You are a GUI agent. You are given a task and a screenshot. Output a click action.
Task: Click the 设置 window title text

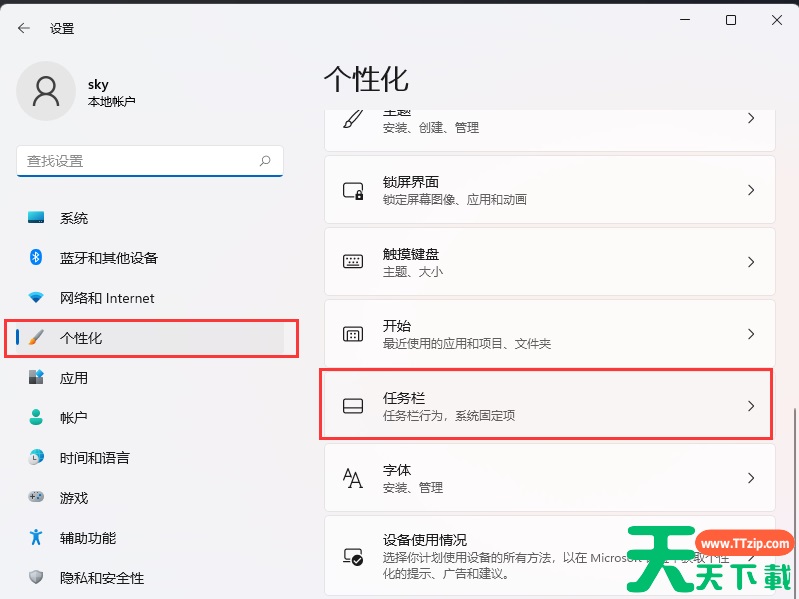click(x=62, y=29)
